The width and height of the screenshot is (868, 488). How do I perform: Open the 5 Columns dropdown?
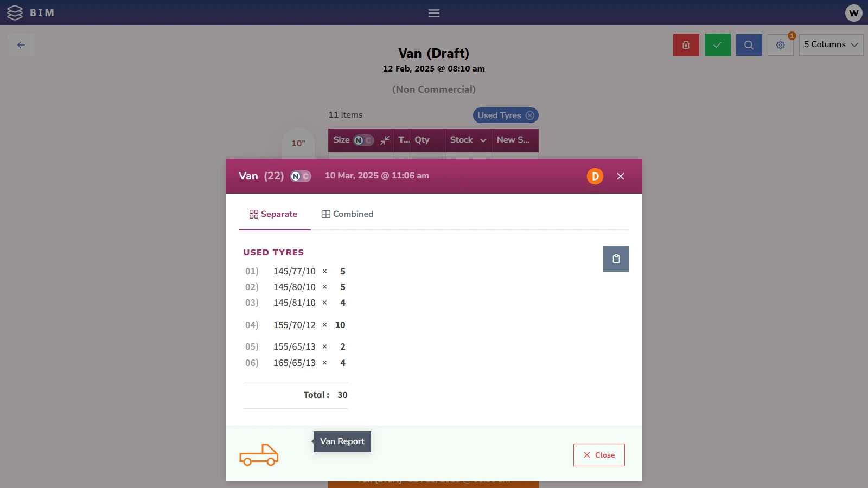point(831,45)
